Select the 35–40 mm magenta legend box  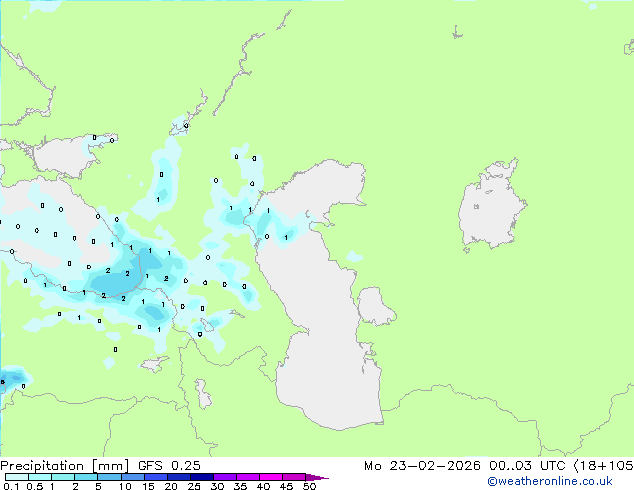[247, 477]
